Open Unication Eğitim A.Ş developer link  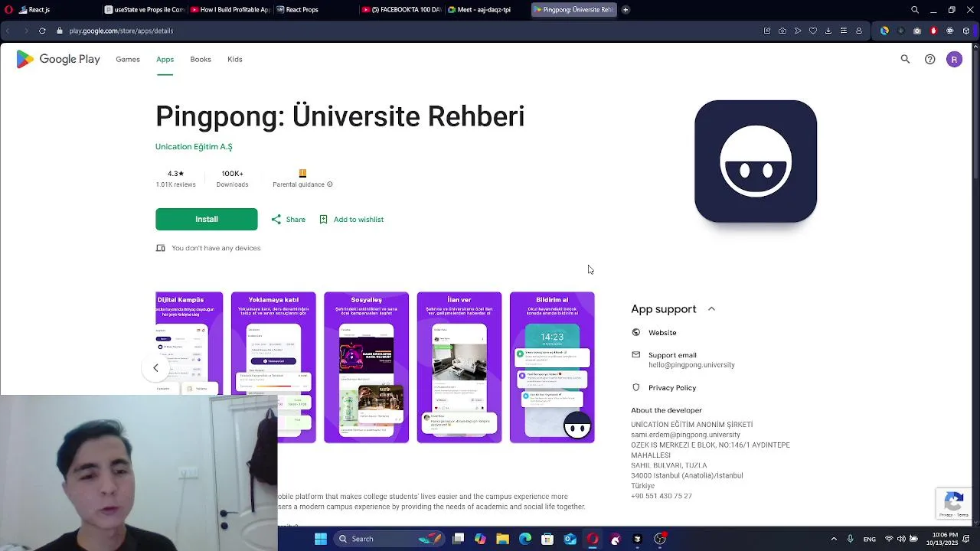194,147
